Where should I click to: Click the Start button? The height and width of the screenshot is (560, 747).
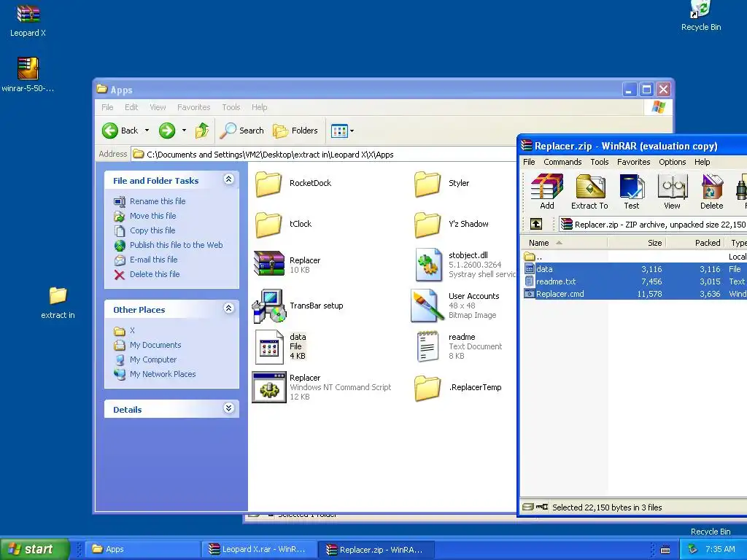pyautogui.click(x=34, y=549)
